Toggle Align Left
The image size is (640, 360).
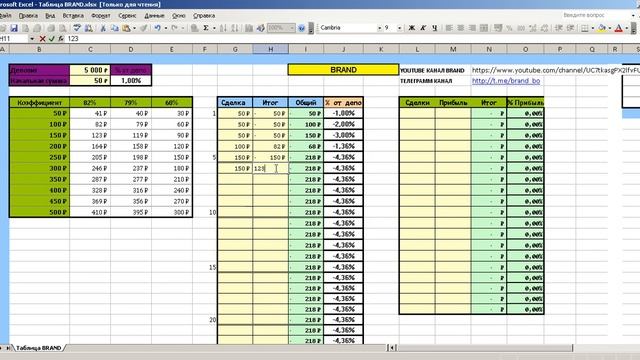point(449,28)
